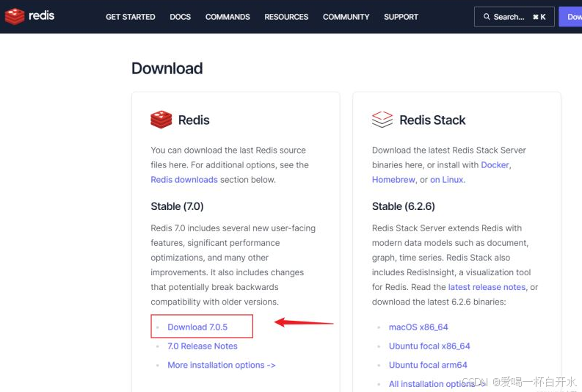Click the Download 7.0.5 link
The height and width of the screenshot is (392, 582).
pos(197,327)
